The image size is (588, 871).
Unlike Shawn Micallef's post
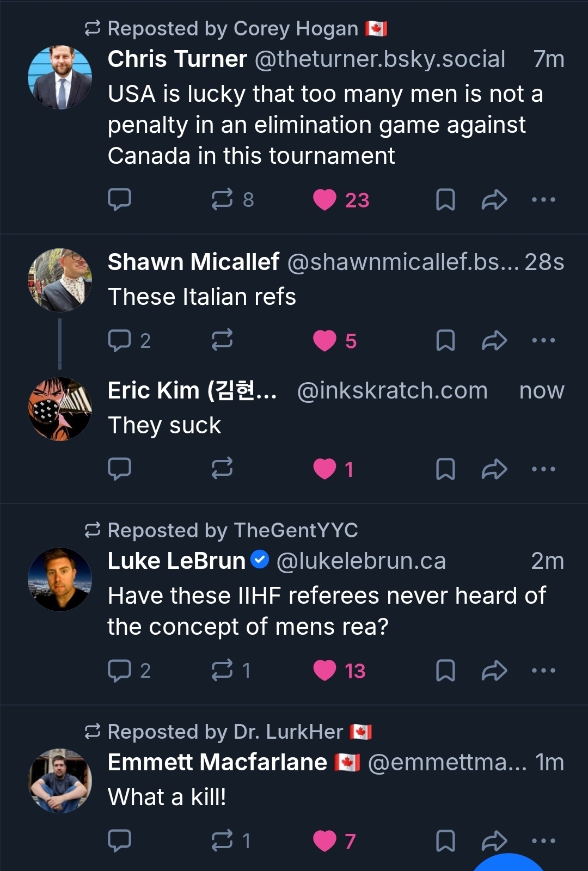325,341
